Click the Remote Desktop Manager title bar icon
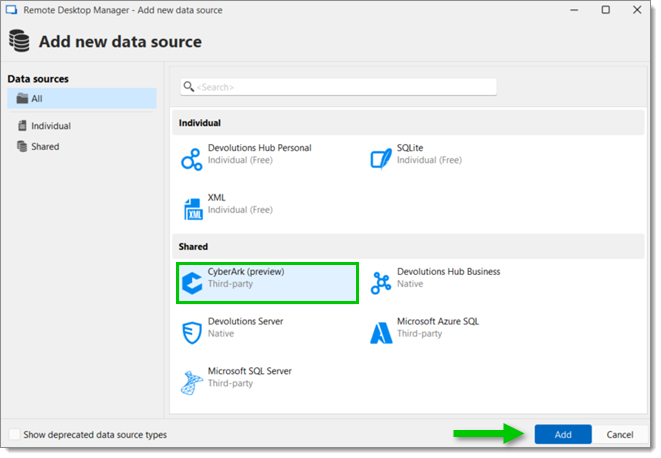 11,10
